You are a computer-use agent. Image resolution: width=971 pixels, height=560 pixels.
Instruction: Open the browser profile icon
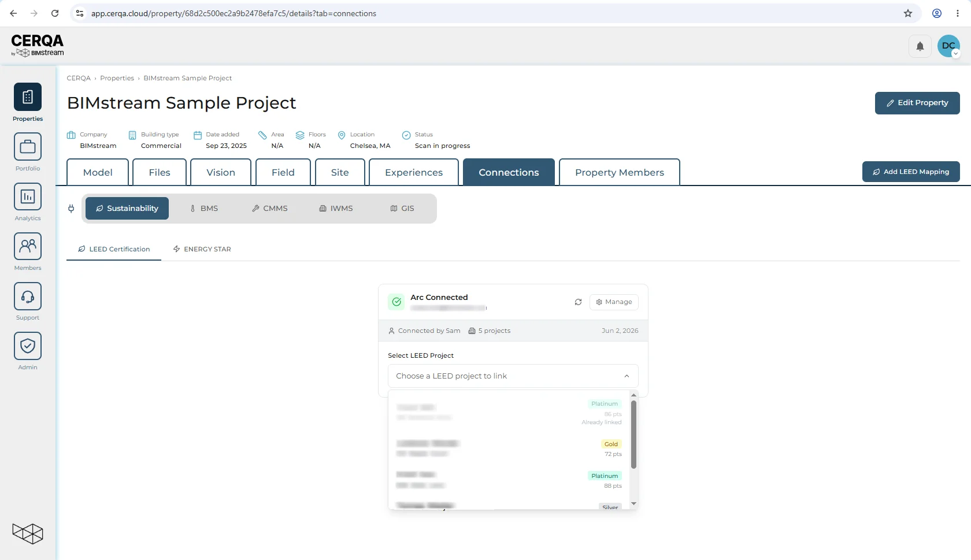[x=937, y=13]
